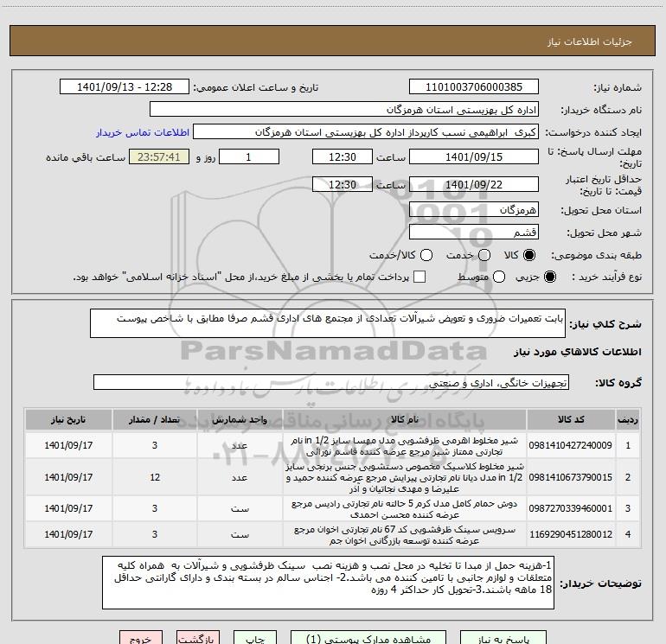
Task: Click the row 3 shower set product name
Action: point(405,509)
